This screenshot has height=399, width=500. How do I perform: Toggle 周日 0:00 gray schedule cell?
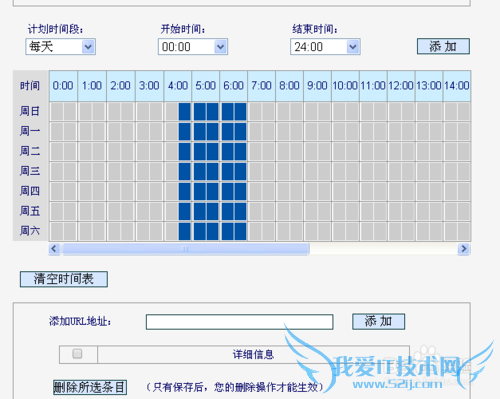tap(57, 112)
